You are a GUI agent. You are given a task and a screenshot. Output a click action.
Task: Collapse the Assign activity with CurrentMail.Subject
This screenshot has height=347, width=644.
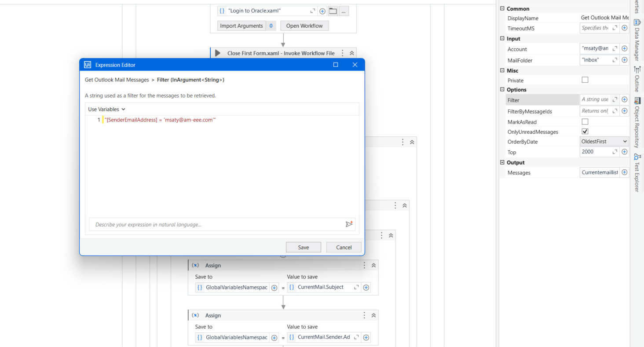pyautogui.click(x=373, y=265)
